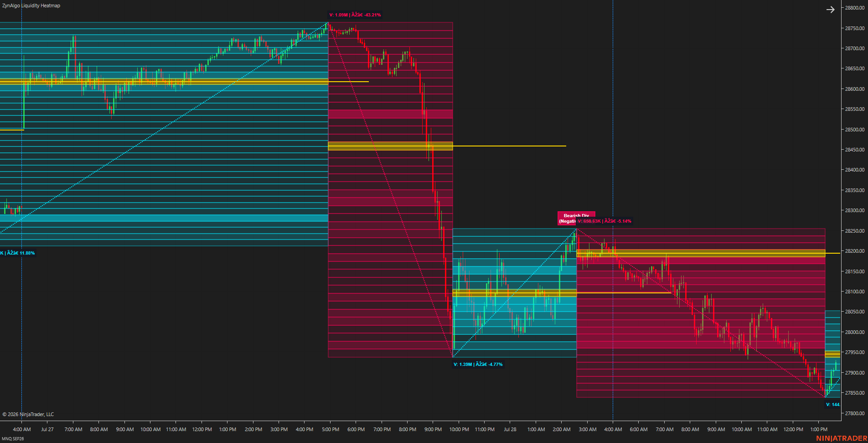Click the 5:00 PM time label

point(331,429)
